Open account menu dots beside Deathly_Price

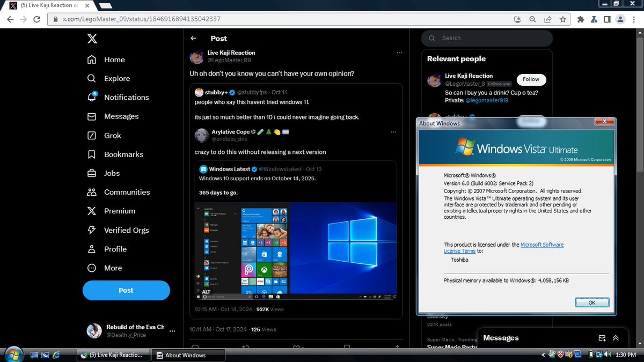click(172, 331)
